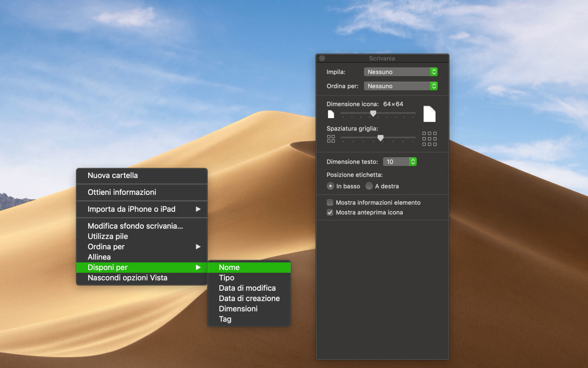The width and height of the screenshot is (588, 368).
Task: Select 'Ottieni informazioni' menu entry
Action: pos(142,192)
